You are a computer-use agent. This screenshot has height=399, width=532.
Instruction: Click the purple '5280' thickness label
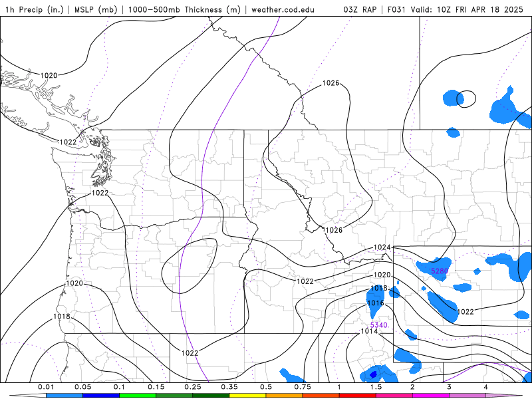[440, 271]
